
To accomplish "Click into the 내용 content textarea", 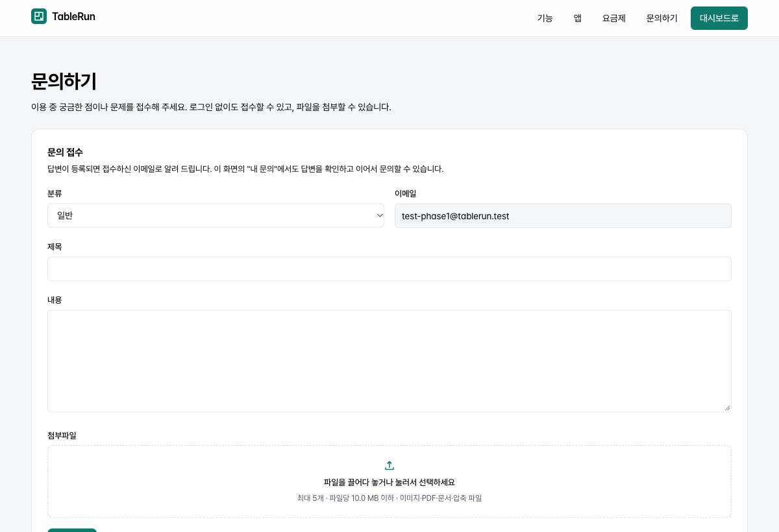I will pos(389,361).
